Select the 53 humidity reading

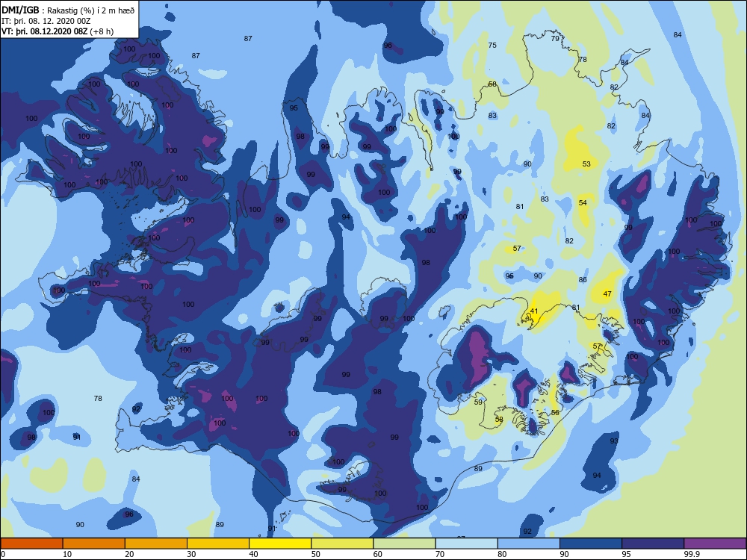pyautogui.click(x=586, y=164)
